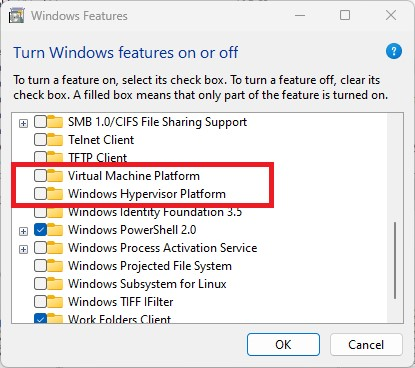Click the Cancel button
Screen dimensions: 415x368
(x=366, y=344)
